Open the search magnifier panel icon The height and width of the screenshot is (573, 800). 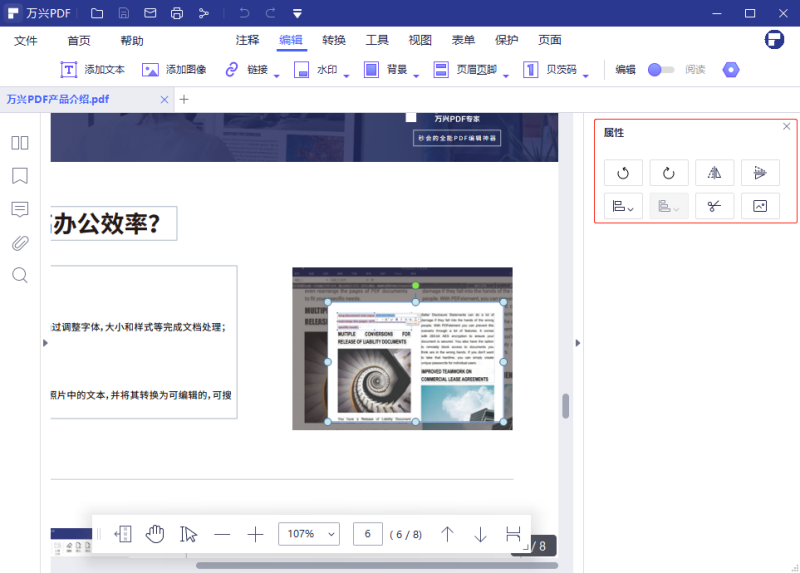20,276
